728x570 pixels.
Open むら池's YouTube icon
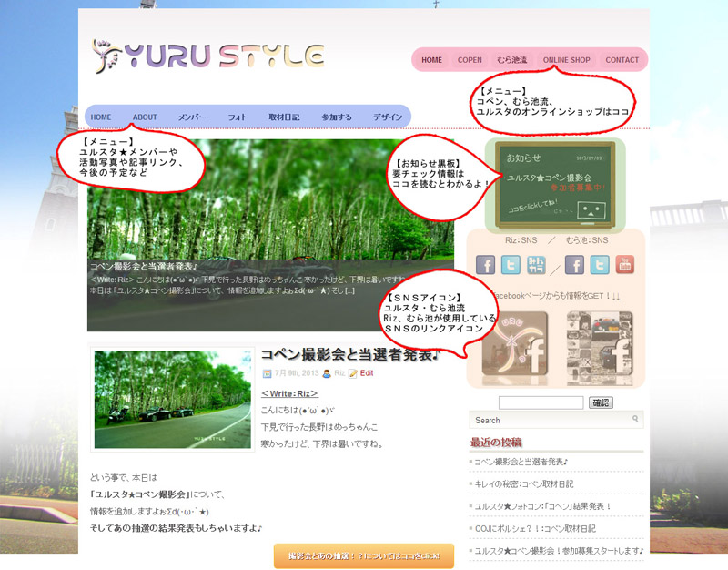tap(625, 265)
